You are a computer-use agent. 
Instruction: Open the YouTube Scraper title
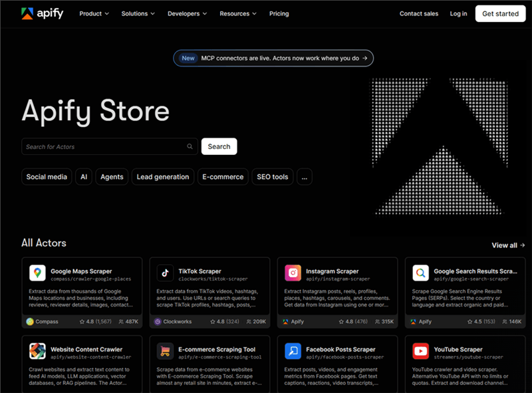pos(458,349)
